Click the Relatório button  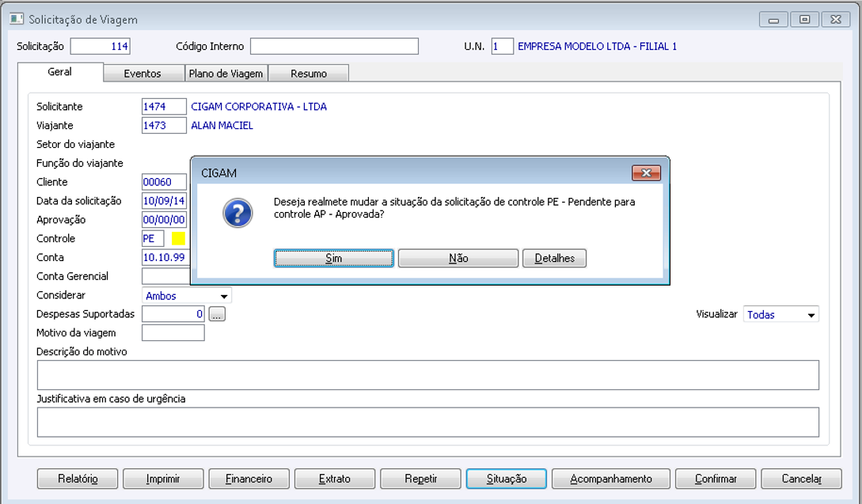coord(78,479)
